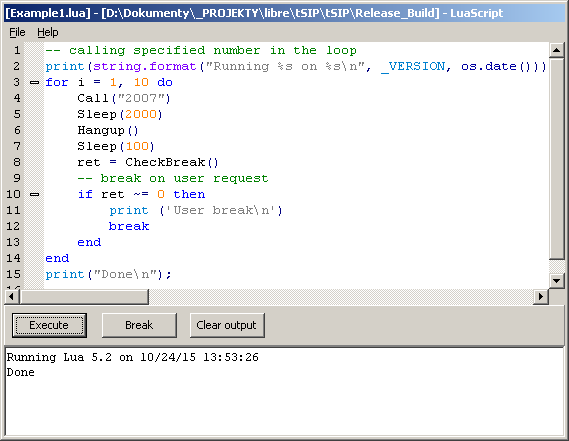Collapse the for loop fold on line 3

[x=34, y=82]
